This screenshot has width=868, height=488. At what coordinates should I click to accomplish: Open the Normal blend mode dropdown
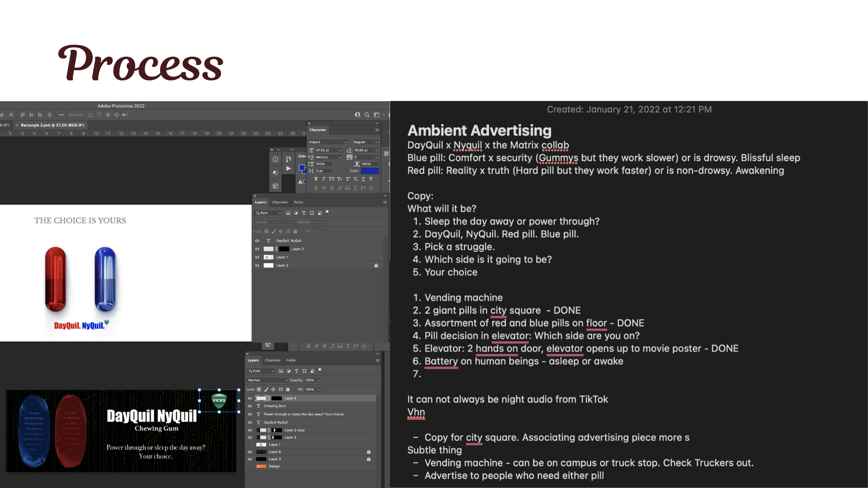pos(267,380)
